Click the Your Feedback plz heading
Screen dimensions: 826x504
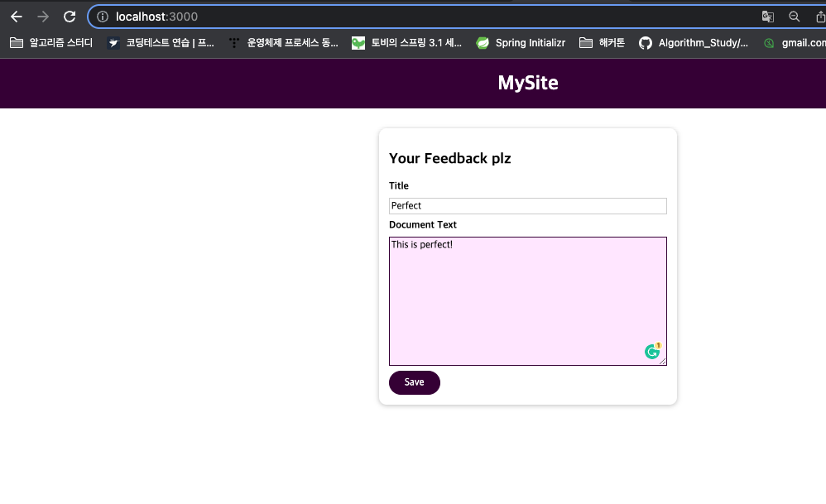click(x=450, y=159)
